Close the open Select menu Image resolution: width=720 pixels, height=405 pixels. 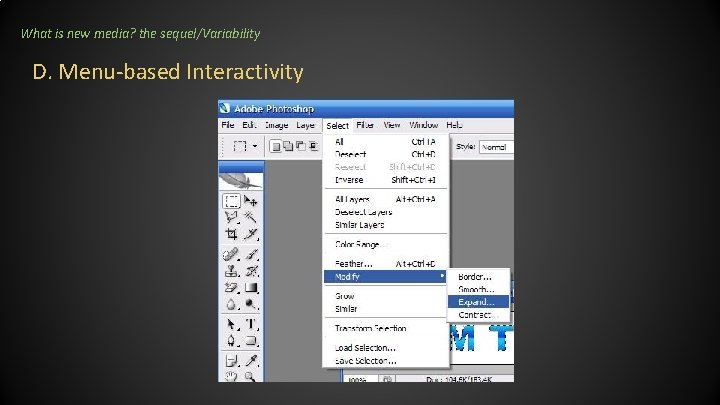point(338,125)
